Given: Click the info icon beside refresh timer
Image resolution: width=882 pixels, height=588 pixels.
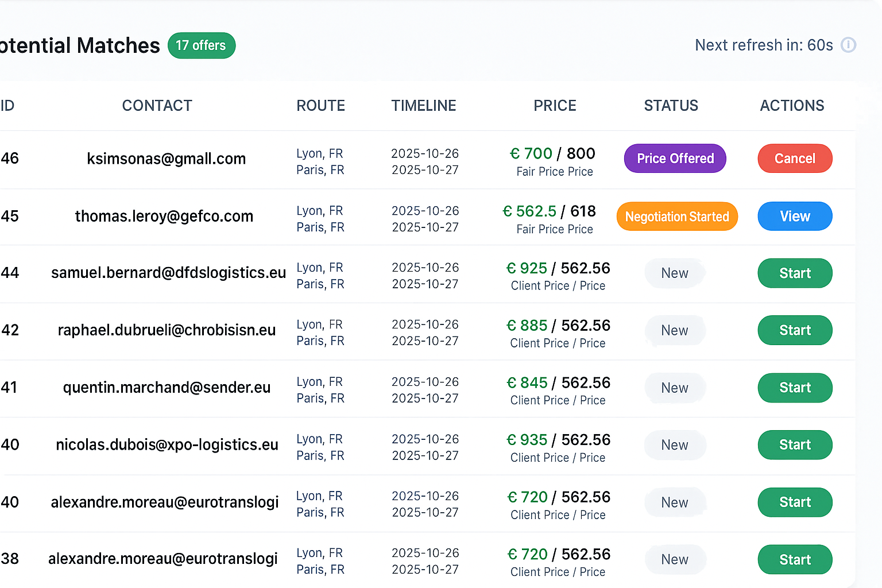Looking at the screenshot, I should click(848, 45).
